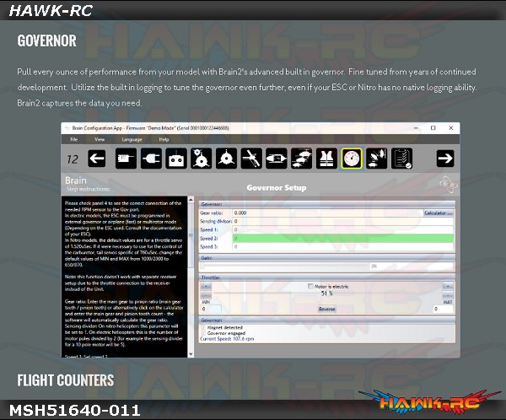Click the FLIGHT COUNTERS heading
This screenshot has width=506, height=420.
pyautogui.click(x=66, y=380)
